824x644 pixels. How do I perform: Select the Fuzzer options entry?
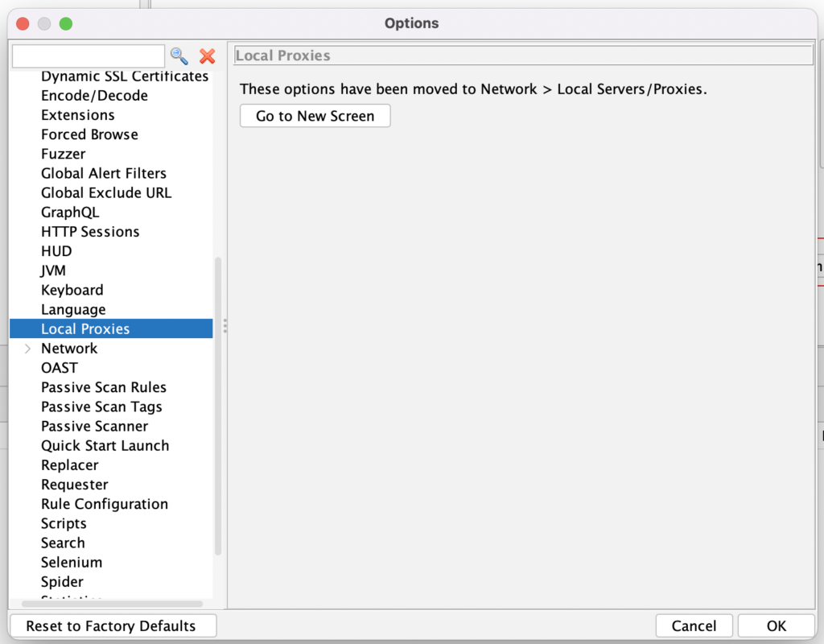63,154
